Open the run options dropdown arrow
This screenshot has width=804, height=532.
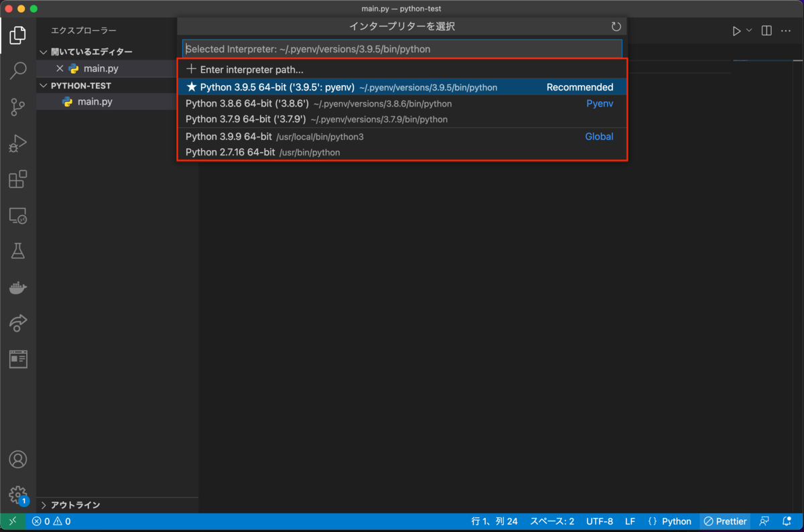[749, 31]
